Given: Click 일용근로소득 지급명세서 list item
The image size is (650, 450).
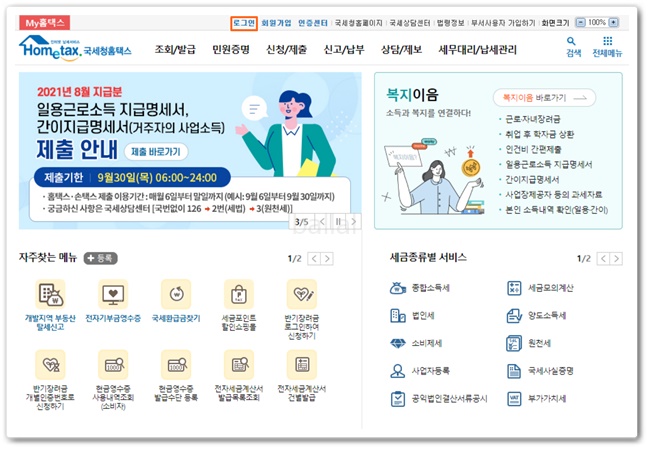Looking at the screenshot, I should 549,165.
